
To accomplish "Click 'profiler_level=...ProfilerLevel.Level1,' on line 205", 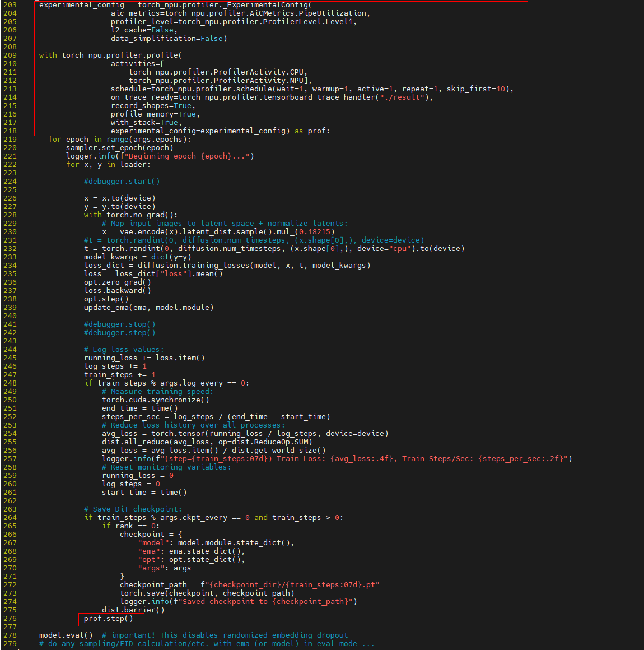I will pos(234,21).
